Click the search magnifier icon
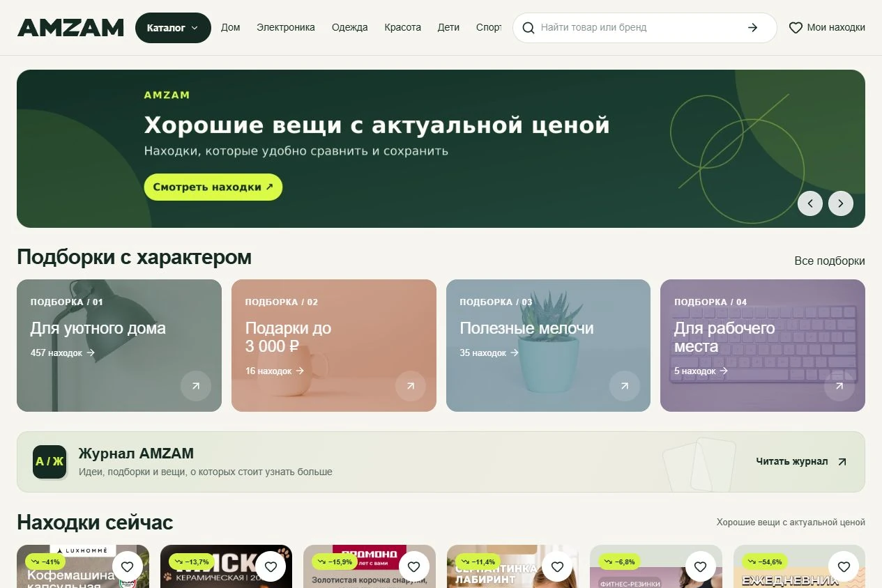882x588 pixels. [529, 28]
